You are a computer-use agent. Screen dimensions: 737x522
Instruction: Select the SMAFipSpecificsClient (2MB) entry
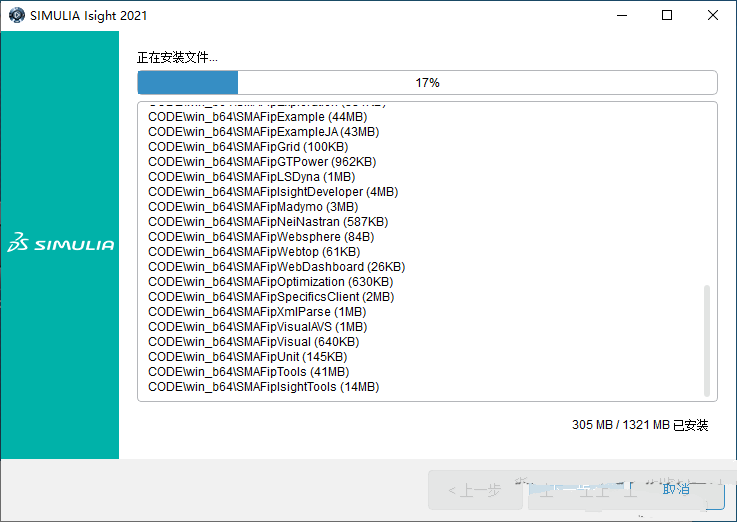pos(271,297)
